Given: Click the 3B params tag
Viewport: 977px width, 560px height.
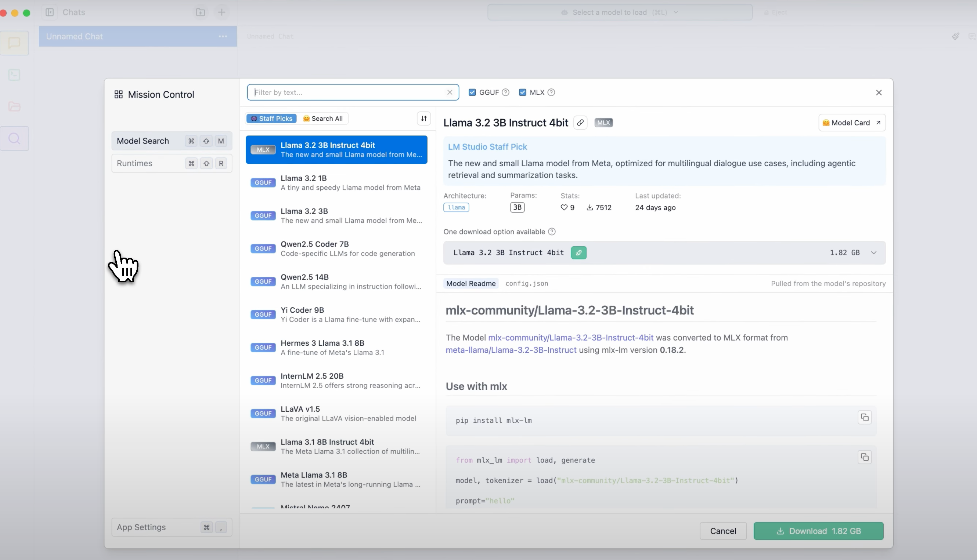Looking at the screenshot, I should 518,207.
